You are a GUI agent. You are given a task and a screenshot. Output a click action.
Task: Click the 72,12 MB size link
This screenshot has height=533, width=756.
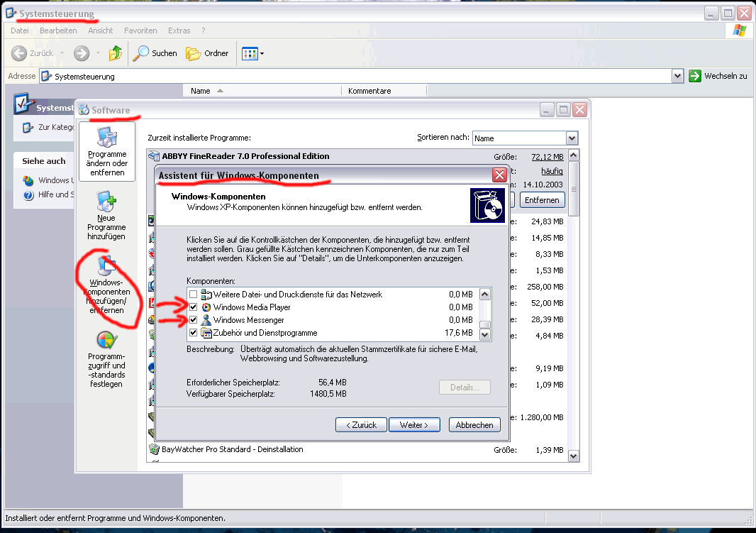pos(547,157)
